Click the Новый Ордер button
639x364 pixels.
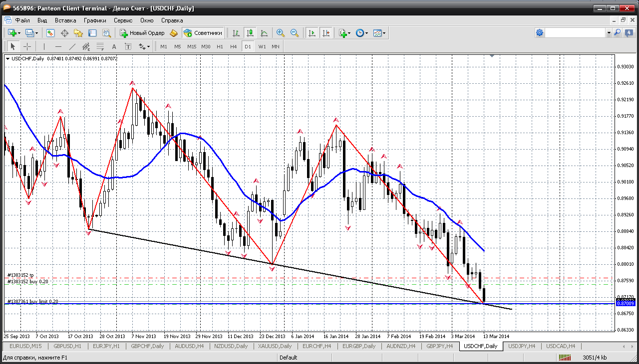point(142,33)
